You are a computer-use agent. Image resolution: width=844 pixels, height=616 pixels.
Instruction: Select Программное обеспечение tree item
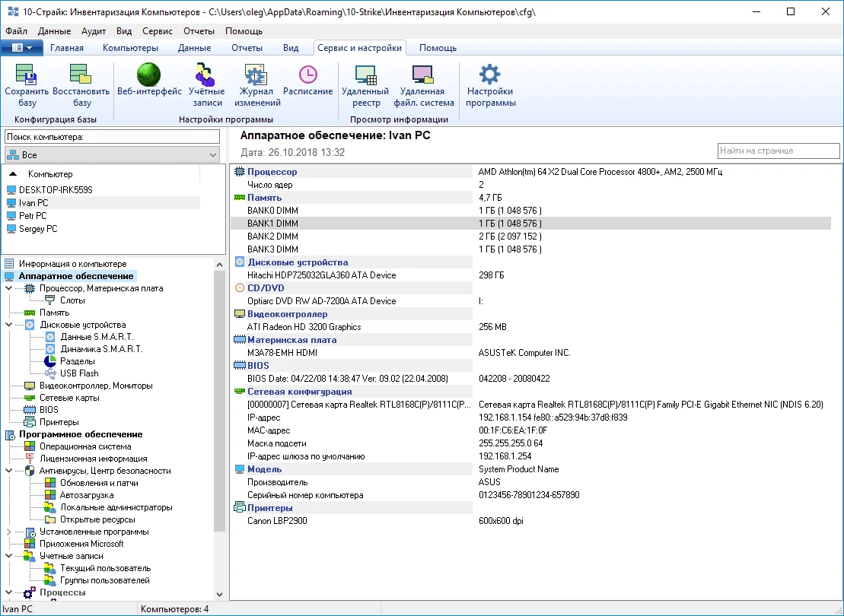click(81, 434)
